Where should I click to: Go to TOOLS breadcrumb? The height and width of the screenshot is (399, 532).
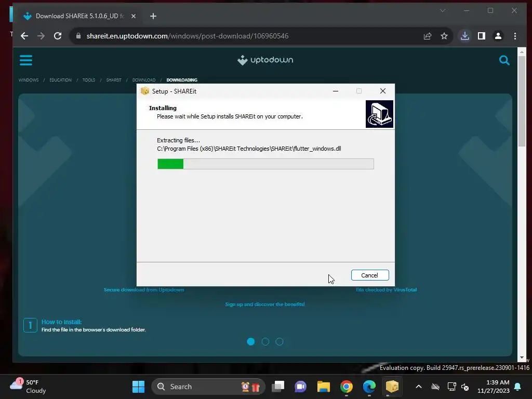coord(89,80)
